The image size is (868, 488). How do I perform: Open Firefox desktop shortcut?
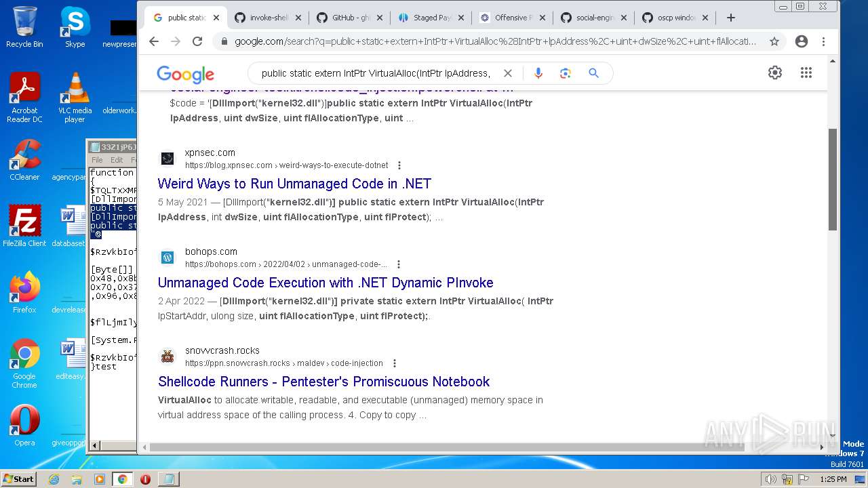coord(24,293)
